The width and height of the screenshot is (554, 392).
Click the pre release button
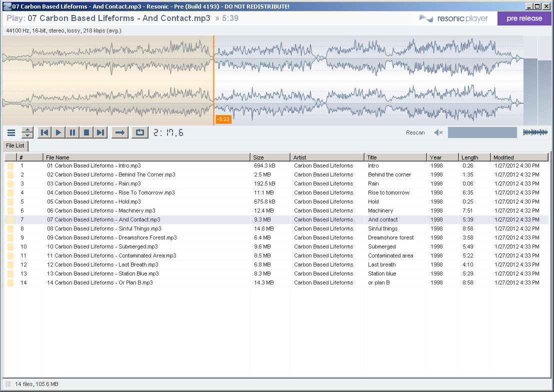coord(524,18)
